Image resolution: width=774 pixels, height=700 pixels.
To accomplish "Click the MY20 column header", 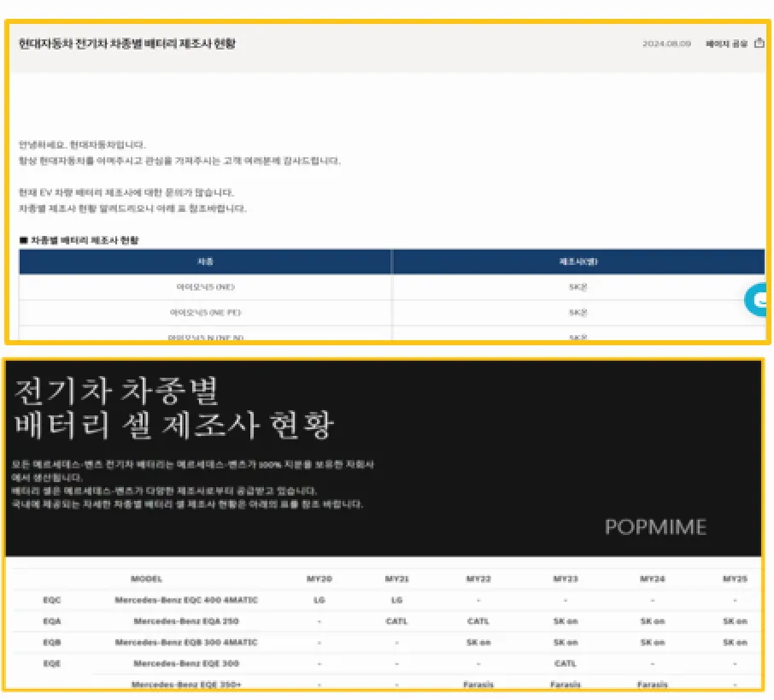I will 320,579.
